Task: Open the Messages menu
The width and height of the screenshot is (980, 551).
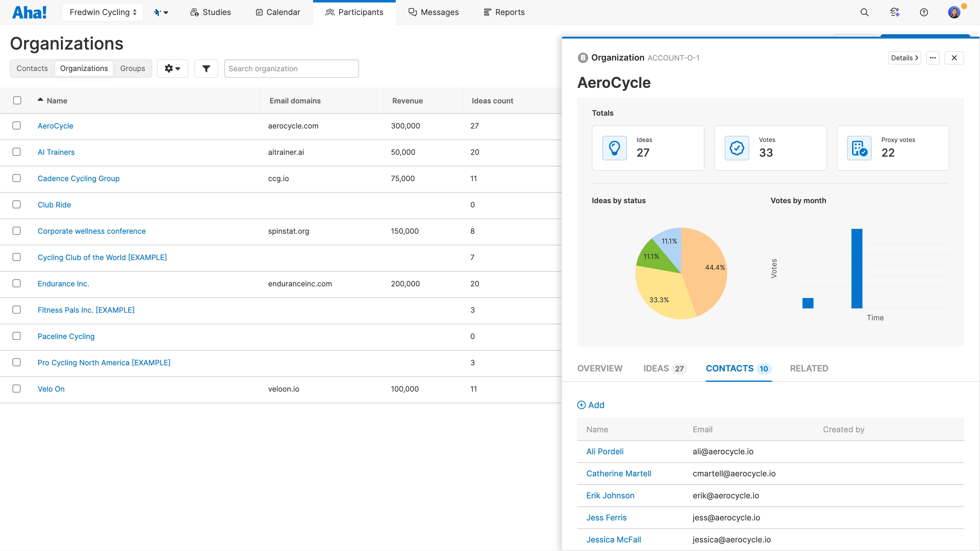Action: tap(433, 12)
